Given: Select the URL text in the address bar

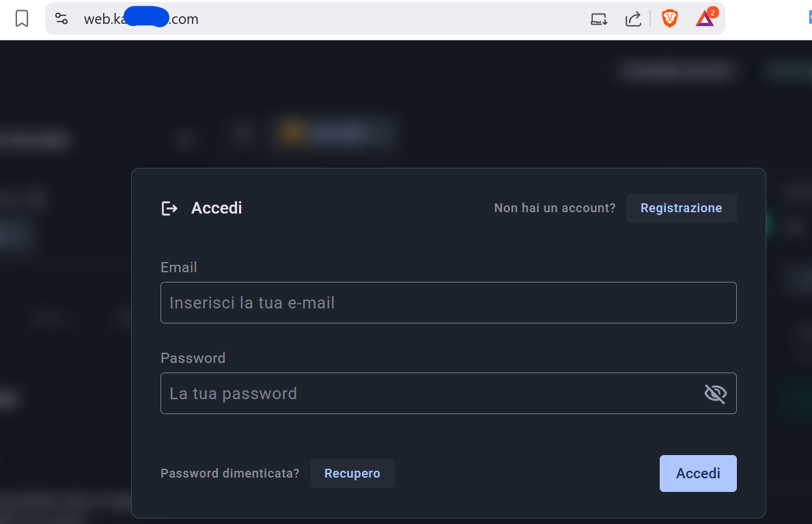Looking at the screenshot, I should pyautogui.click(x=141, y=19).
